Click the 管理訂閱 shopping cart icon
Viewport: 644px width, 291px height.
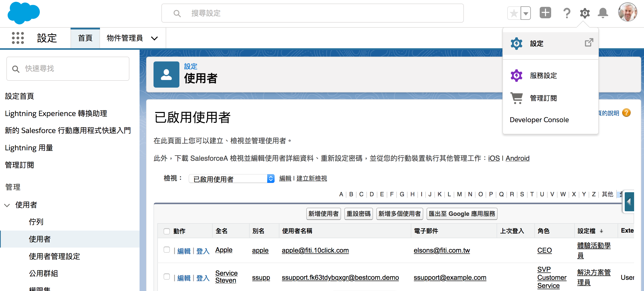[516, 98]
